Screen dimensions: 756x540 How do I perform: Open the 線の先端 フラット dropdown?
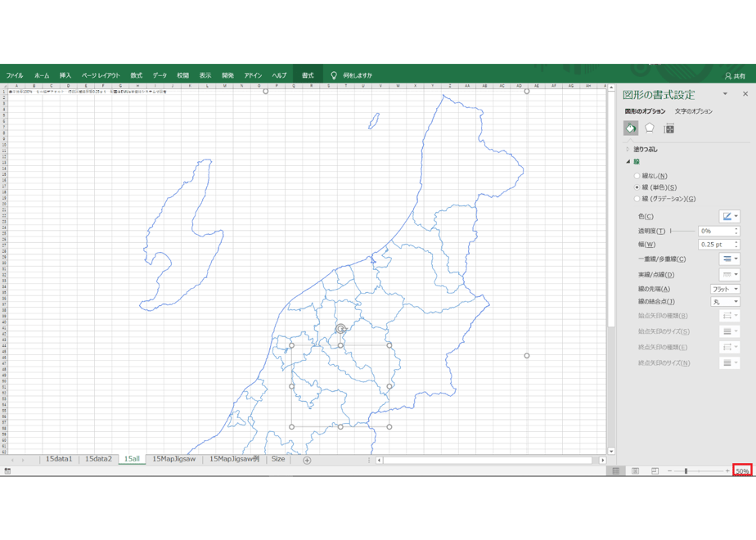(x=725, y=289)
